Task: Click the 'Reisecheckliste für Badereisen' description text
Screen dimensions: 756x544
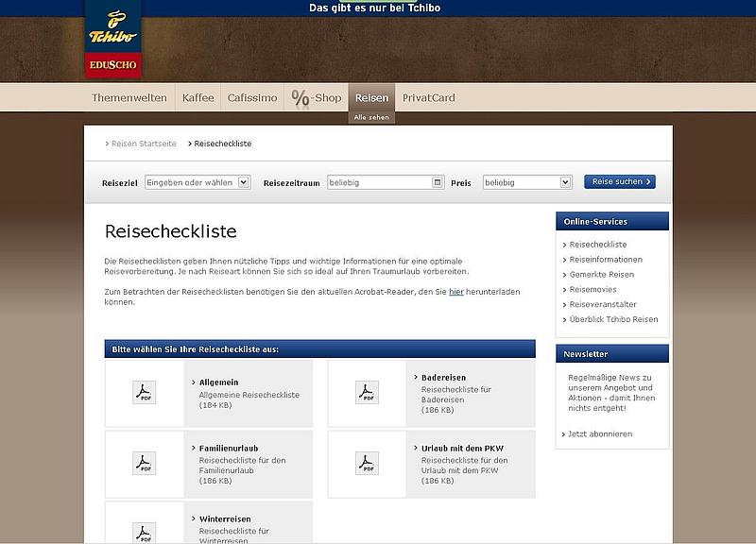Action: (x=456, y=395)
